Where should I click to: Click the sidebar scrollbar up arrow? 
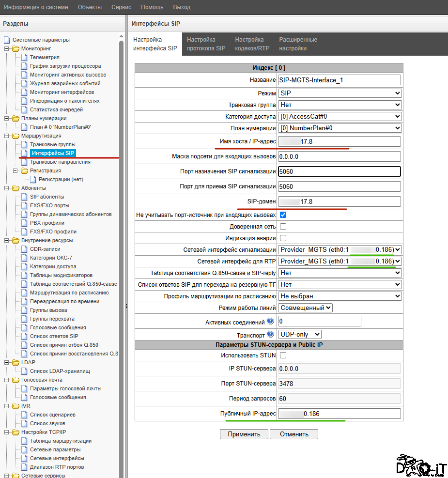coord(121,36)
